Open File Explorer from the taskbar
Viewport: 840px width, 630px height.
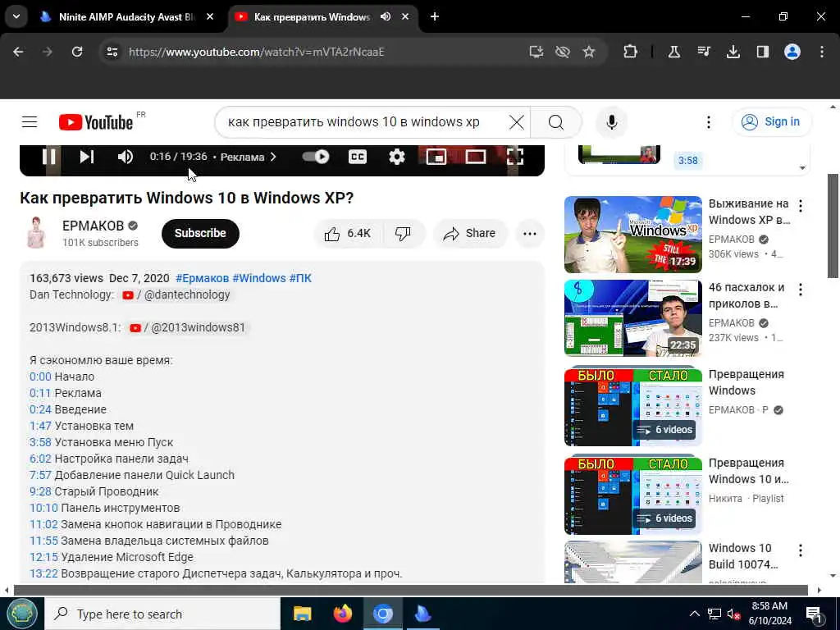point(302,614)
